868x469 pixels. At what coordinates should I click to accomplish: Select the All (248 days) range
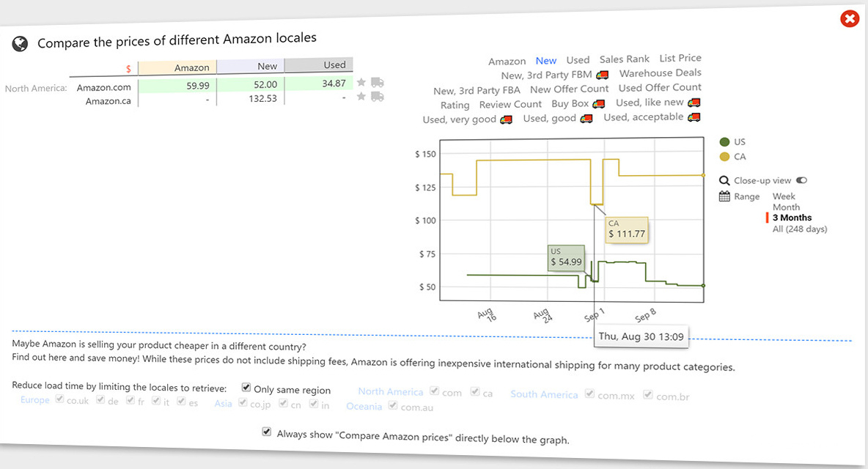799,229
